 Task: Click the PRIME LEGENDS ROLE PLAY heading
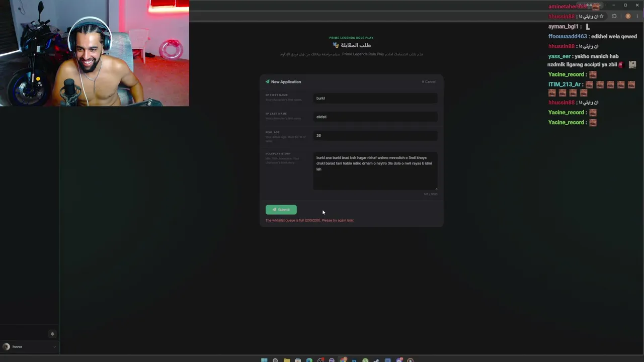click(x=351, y=38)
